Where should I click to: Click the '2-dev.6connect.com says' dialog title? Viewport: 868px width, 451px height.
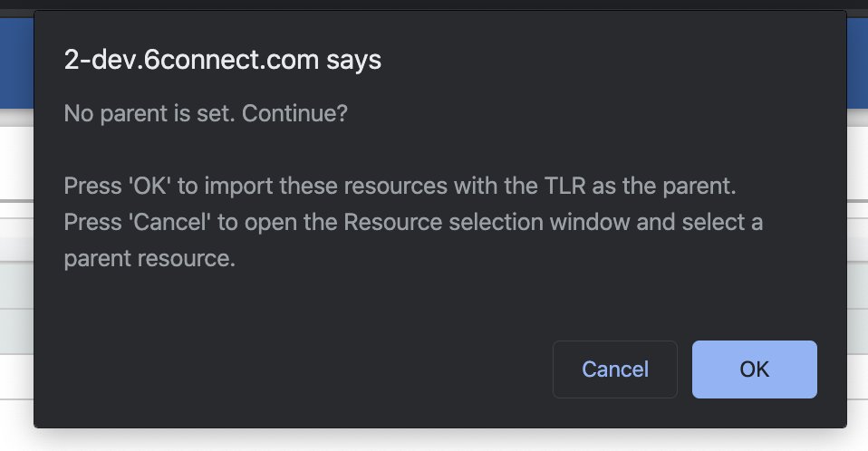click(x=222, y=61)
